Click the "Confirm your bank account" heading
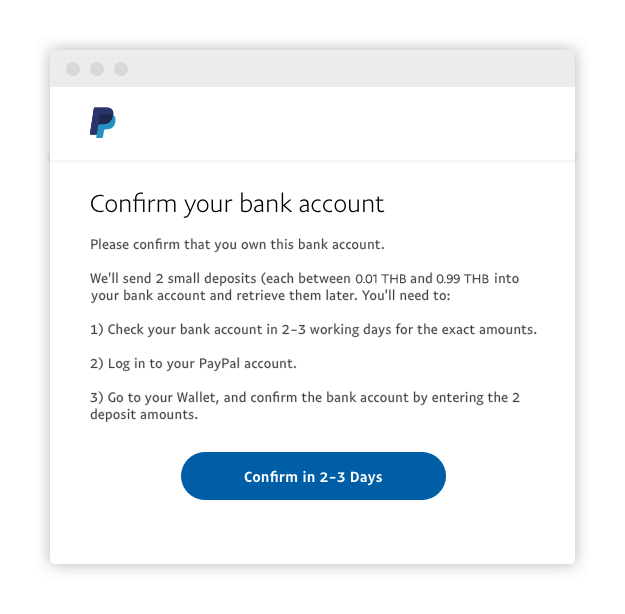Viewport: 625px width, 614px height. 237,204
